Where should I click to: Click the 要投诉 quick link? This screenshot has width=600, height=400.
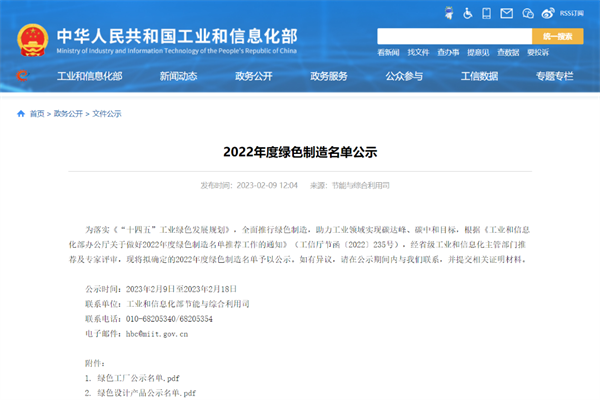(538, 52)
